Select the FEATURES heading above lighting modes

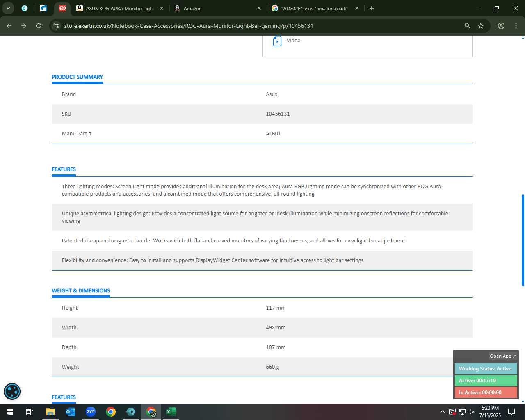[x=64, y=169]
